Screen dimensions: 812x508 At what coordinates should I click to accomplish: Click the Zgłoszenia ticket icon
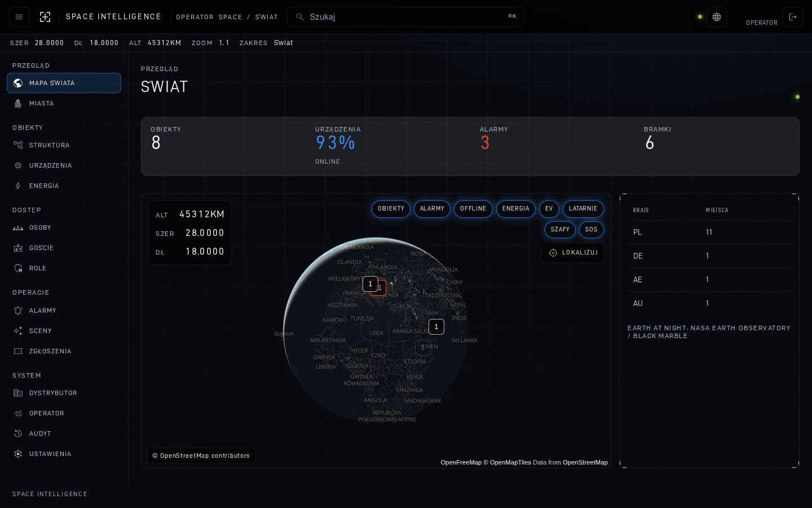(18, 351)
